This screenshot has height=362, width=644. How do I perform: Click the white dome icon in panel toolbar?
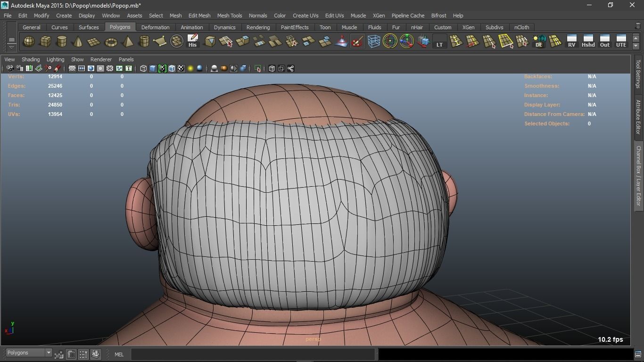(214, 69)
